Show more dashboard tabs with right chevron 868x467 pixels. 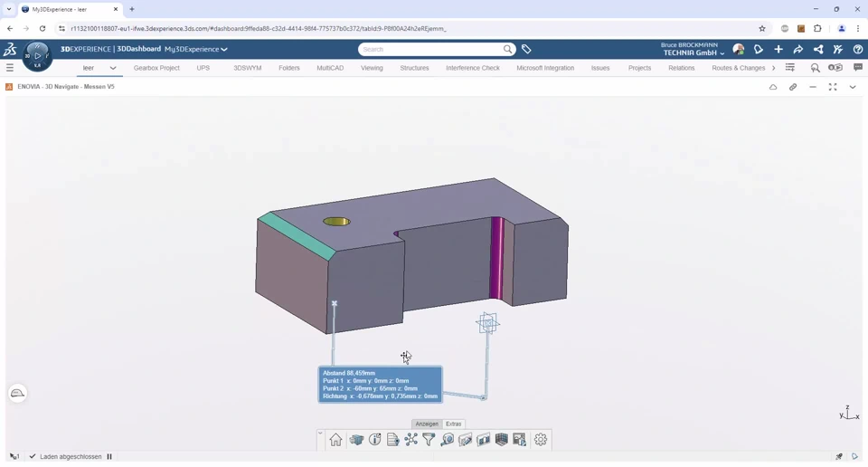[773, 68]
